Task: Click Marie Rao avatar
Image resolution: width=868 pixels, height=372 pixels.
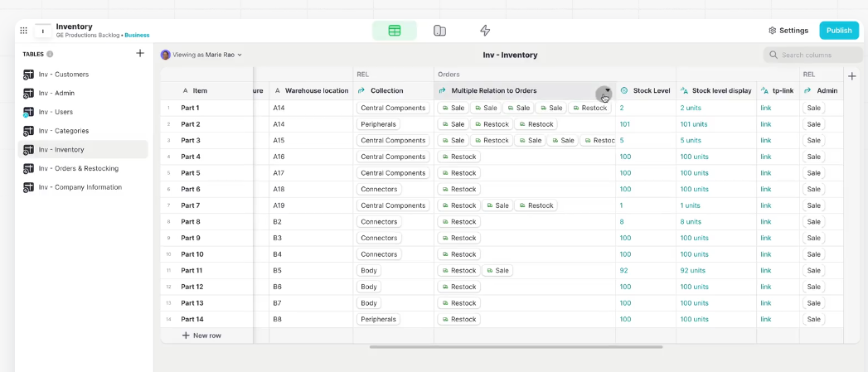Action: [x=166, y=55]
